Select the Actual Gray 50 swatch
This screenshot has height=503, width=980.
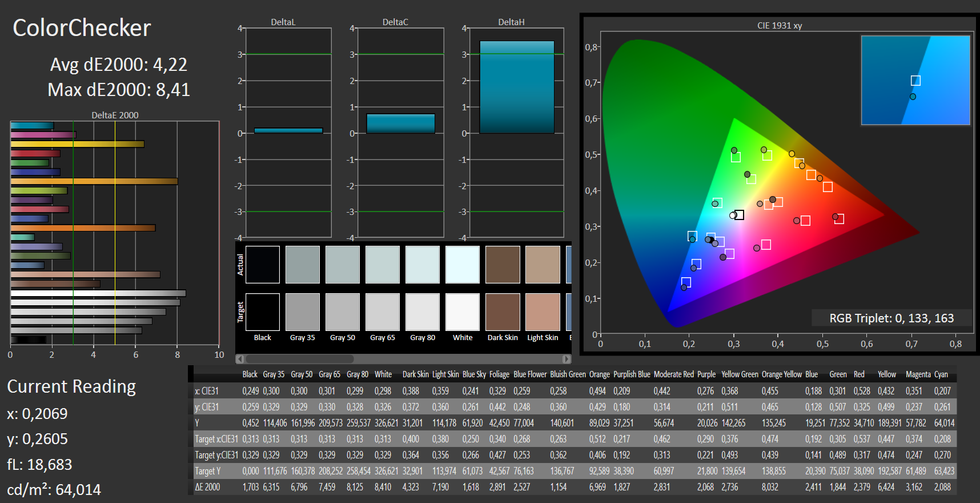(x=343, y=265)
